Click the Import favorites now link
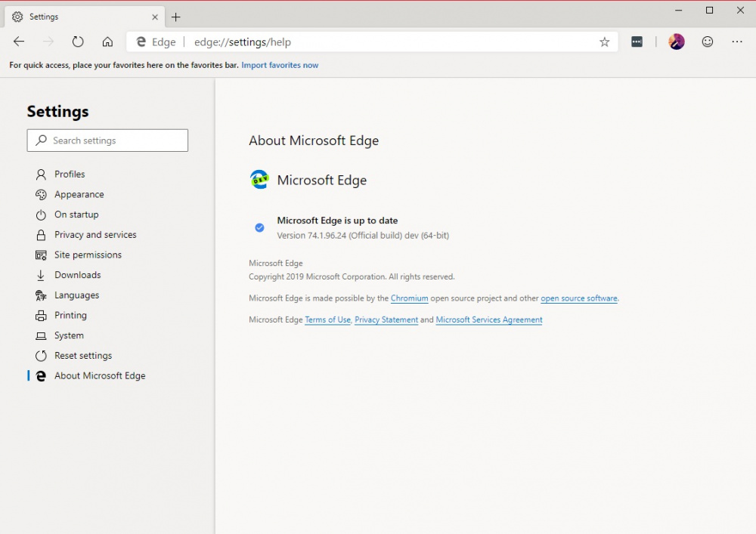Image resolution: width=756 pixels, height=534 pixels. pyautogui.click(x=280, y=66)
